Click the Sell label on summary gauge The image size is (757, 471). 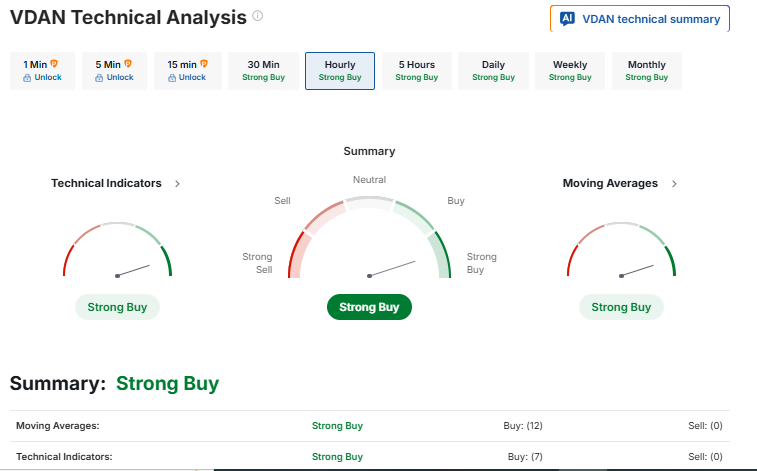coord(282,201)
